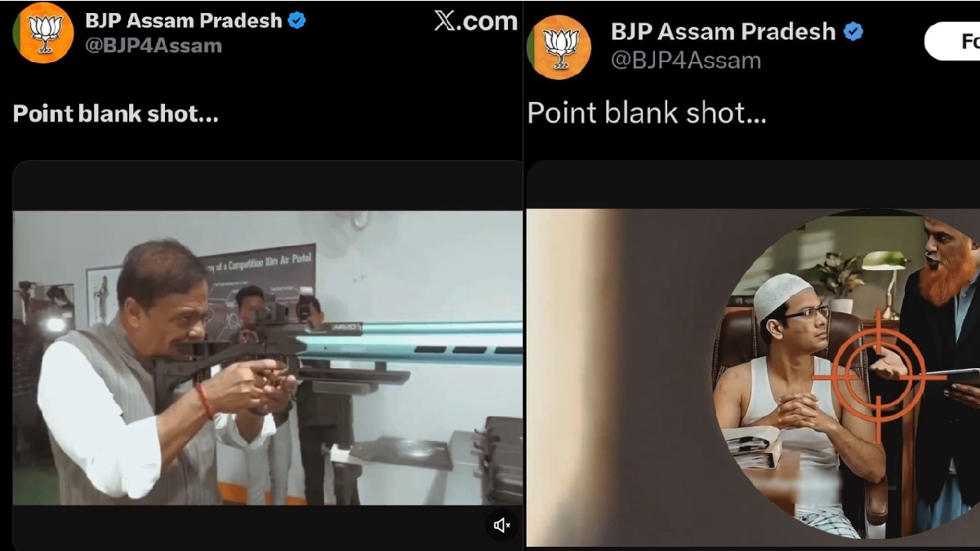Select "Point blank shot..." text in right tweet
This screenshot has width=980, height=551.
pos(647,113)
